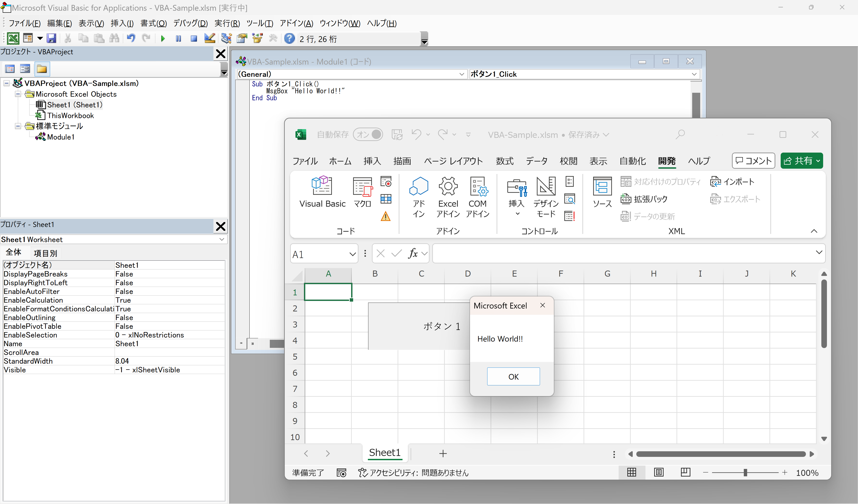Collapse the Excel ribbon with the chevron
The height and width of the screenshot is (504, 858).
pos(814,231)
